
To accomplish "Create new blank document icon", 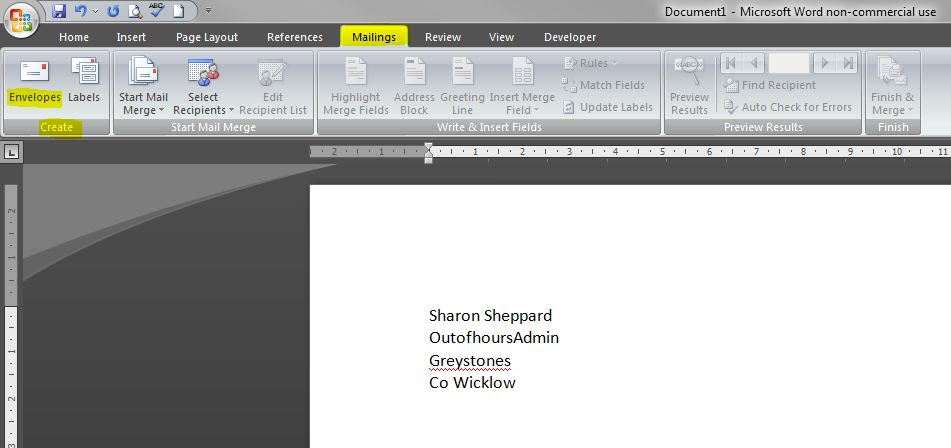I will click(178, 11).
